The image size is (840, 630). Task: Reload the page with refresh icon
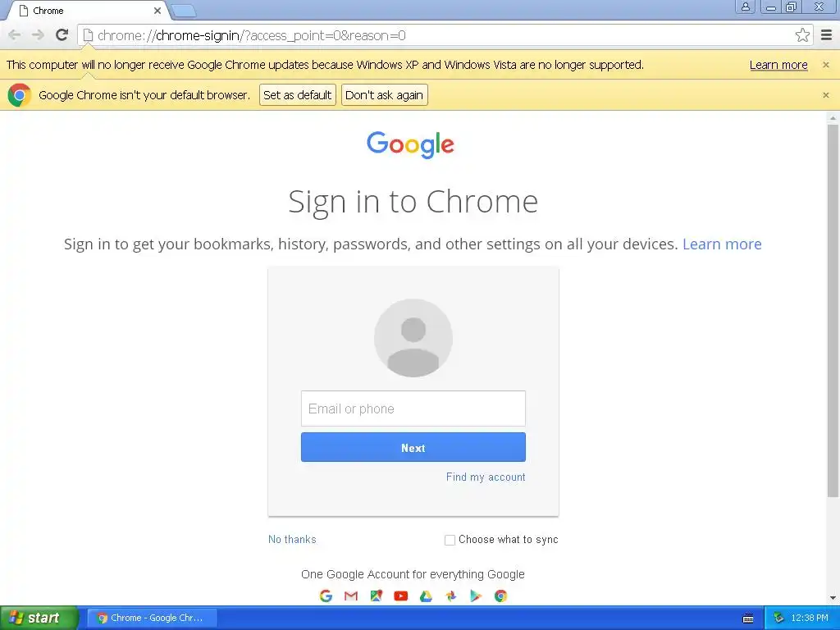(x=62, y=35)
